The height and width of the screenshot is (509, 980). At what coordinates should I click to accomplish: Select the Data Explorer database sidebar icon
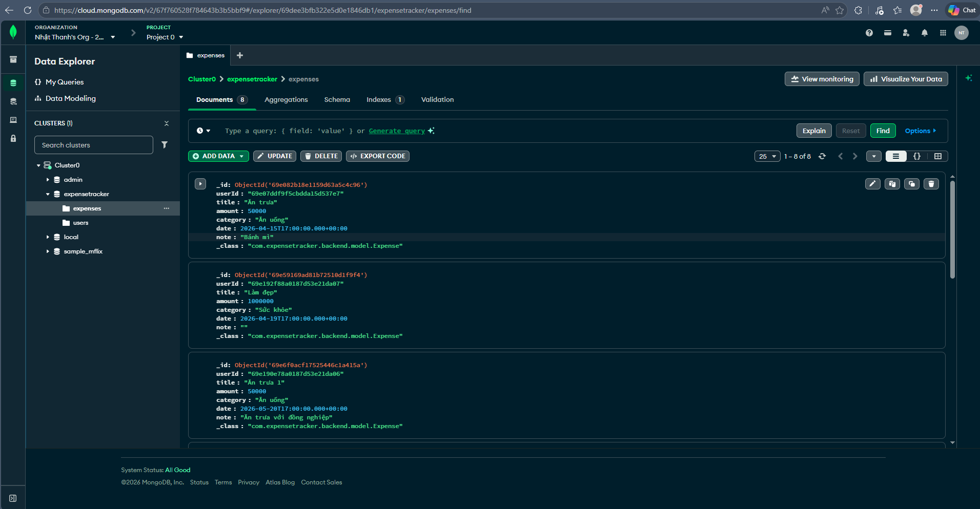click(x=13, y=83)
